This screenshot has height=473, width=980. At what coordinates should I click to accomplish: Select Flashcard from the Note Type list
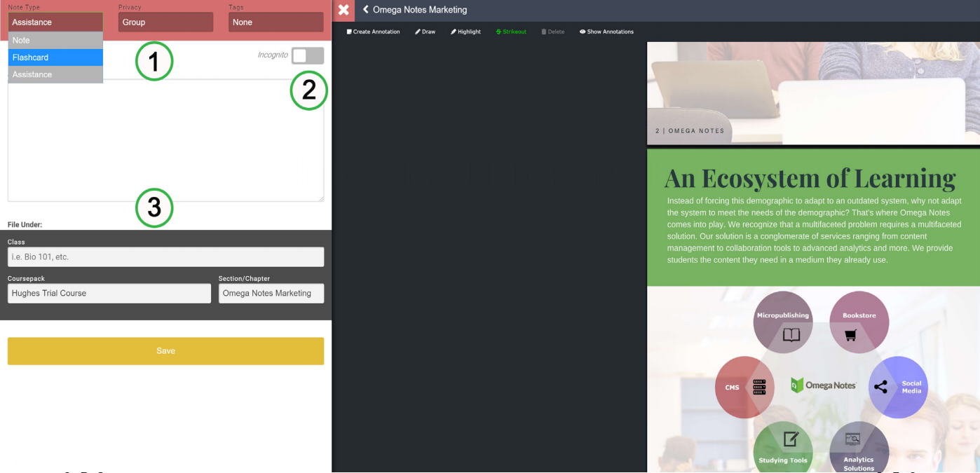click(55, 57)
